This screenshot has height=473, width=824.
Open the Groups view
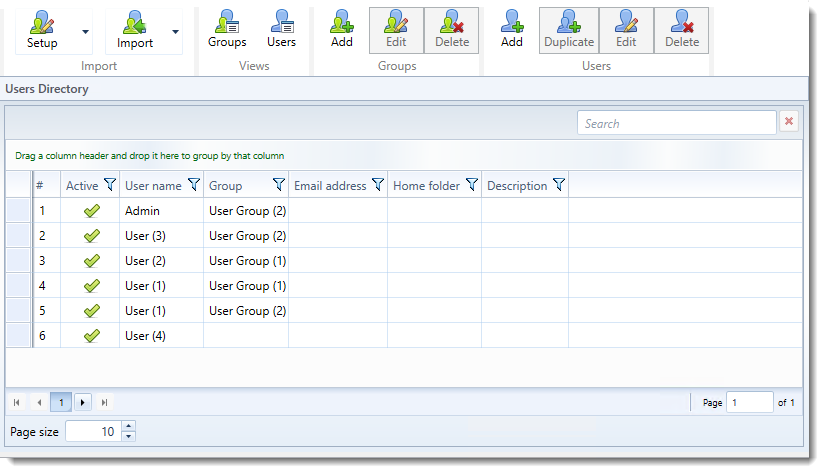click(227, 30)
